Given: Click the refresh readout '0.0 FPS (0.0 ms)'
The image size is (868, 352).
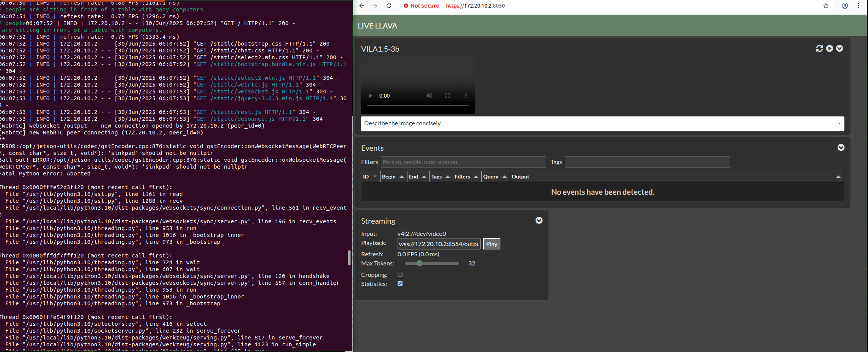Looking at the screenshot, I should 418,254.
